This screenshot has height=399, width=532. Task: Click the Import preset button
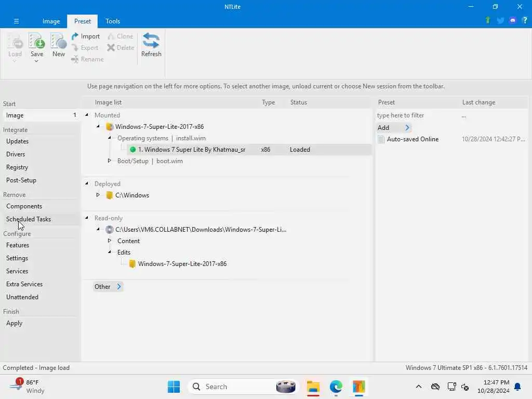point(86,36)
